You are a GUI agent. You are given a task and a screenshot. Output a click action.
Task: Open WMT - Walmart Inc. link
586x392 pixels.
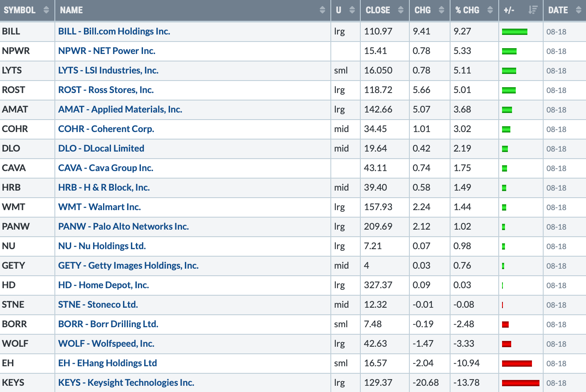click(x=100, y=207)
